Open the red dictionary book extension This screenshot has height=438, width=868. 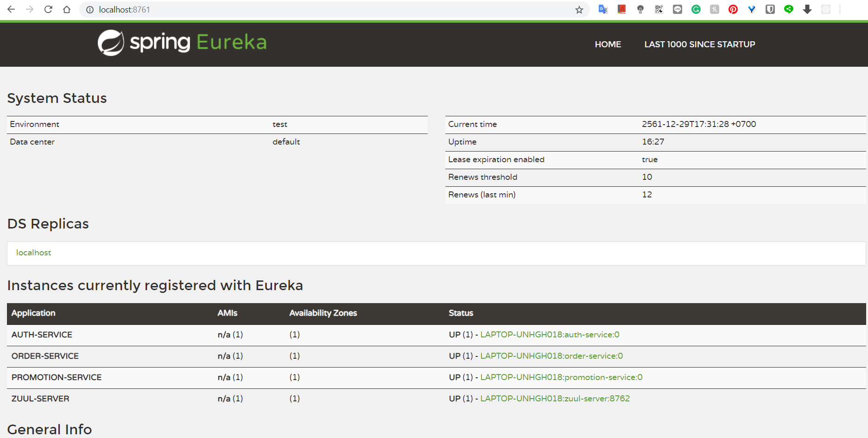pyautogui.click(x=622, y=9)
